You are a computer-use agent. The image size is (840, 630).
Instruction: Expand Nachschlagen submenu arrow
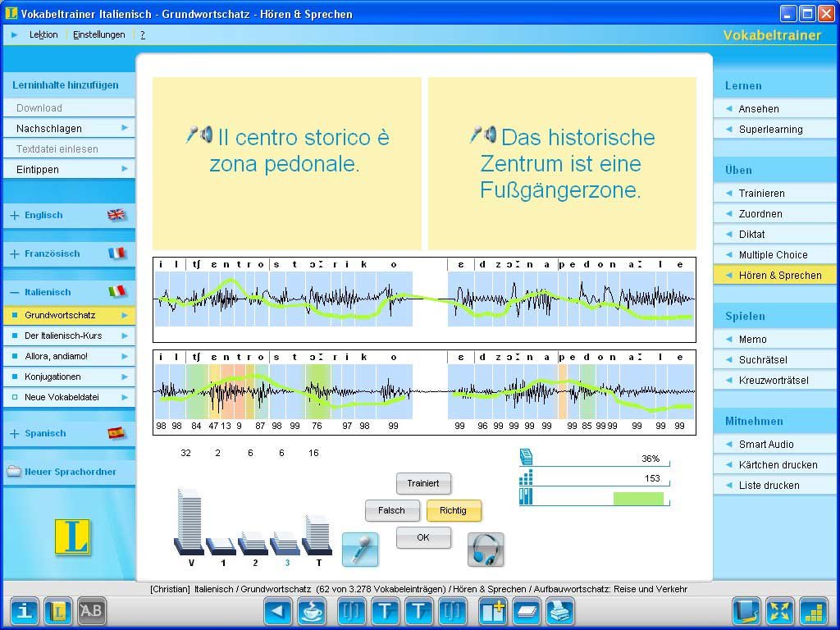(125, 127)
